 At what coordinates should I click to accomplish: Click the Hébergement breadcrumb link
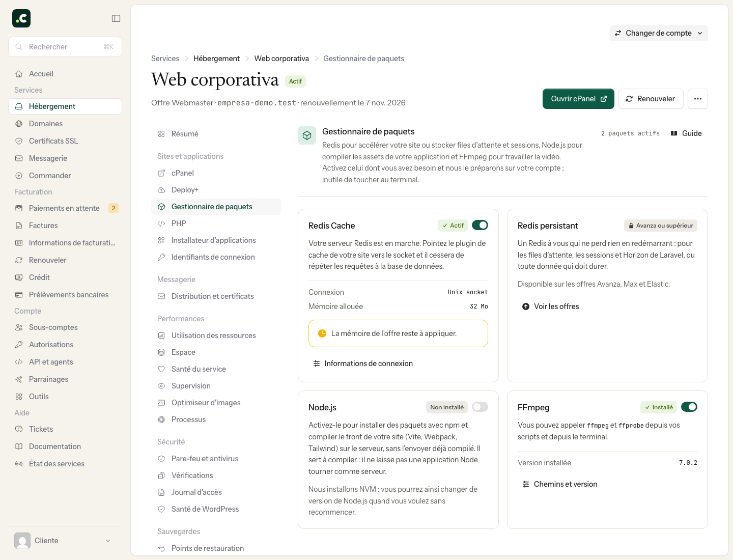tap(216, 59)
